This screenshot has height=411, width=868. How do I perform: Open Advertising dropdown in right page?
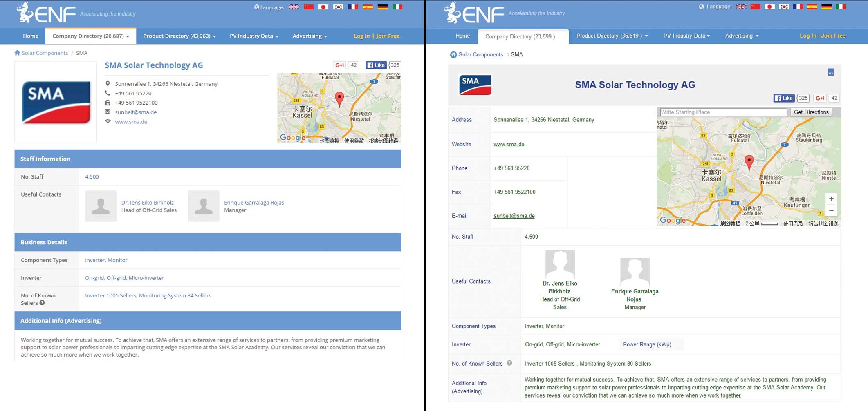pyautogui.click(x=742, y=36)
